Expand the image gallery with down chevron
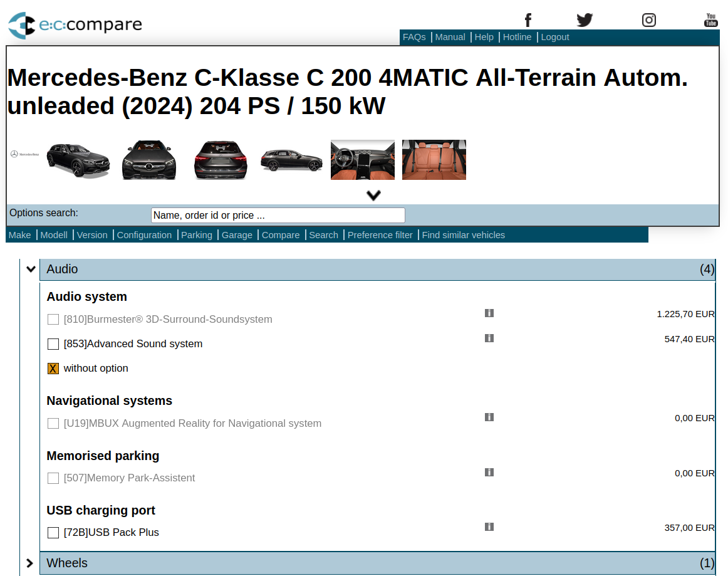 373,195
